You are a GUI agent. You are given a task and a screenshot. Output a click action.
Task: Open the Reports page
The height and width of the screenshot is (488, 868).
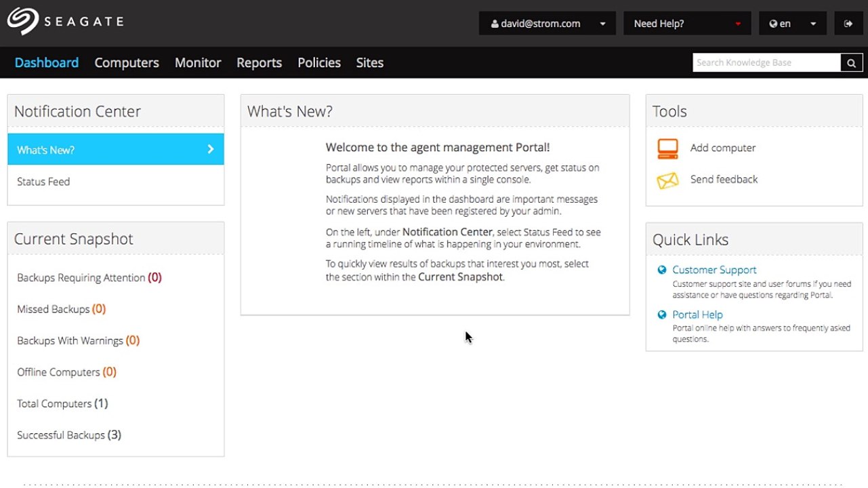259,62
